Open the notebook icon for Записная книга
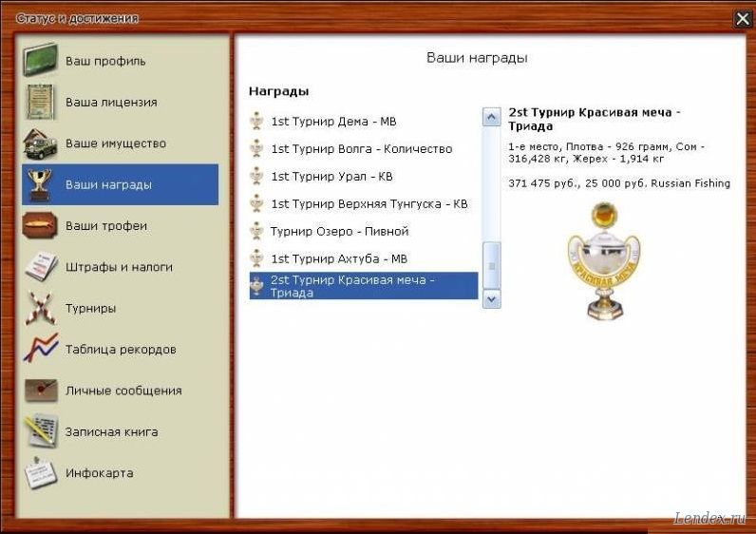The width and height of the screenshot is (756, 534). 40,431
